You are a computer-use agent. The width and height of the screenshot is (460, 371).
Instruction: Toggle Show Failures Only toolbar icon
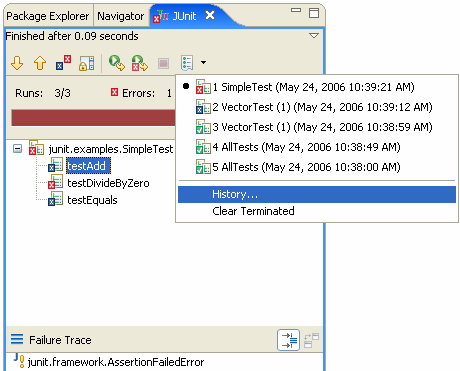click(x=63, y=63)
